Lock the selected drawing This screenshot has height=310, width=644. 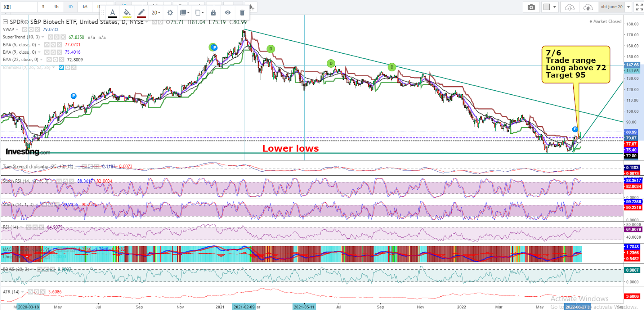pos(213,13)
